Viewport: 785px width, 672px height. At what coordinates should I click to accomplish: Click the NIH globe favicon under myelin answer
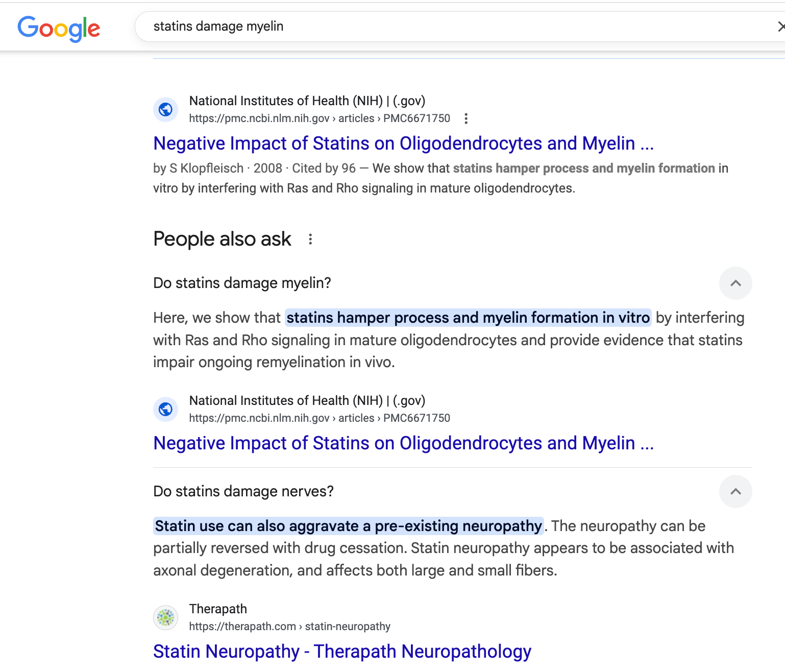click(165, 409)
